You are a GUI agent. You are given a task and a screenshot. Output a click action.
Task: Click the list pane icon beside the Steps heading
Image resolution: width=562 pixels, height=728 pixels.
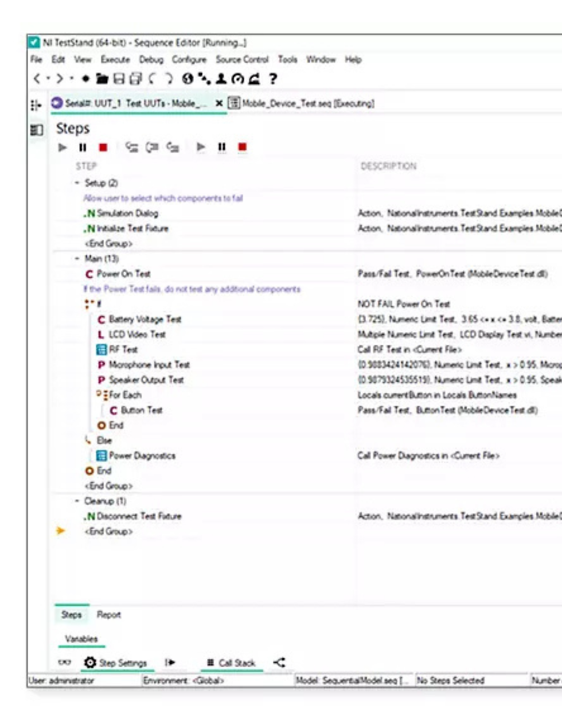[x=37, y=130]
